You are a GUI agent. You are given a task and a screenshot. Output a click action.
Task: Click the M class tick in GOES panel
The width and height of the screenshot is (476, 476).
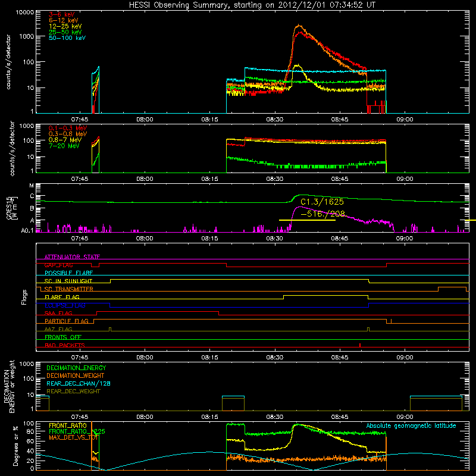tap(32, 186)
